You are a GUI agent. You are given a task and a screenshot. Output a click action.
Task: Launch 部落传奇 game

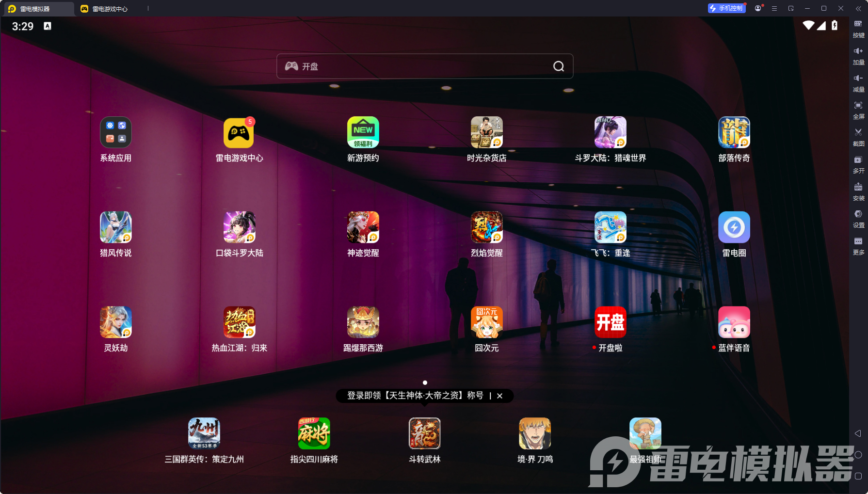click(734, 132)
